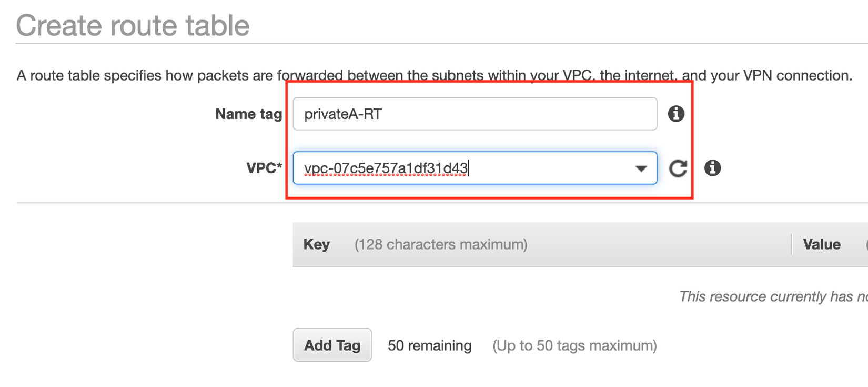Click the '128 characters maximum' hint text
Screen dimensions: 868x387
pos(441,244)
